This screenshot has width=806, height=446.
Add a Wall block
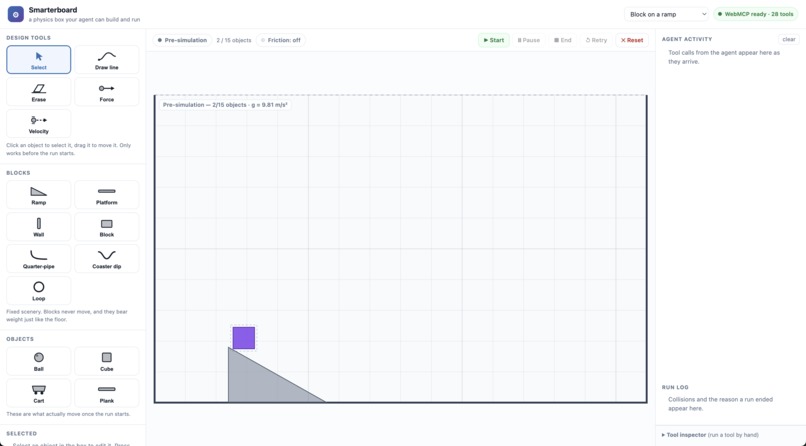pos(39,227)
